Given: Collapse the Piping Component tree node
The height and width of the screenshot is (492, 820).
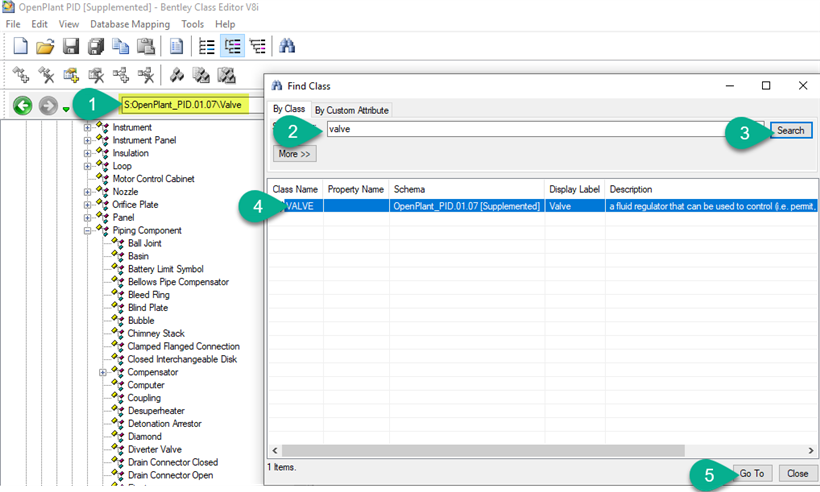Looking at the screenshot, I should click(87, 231).
